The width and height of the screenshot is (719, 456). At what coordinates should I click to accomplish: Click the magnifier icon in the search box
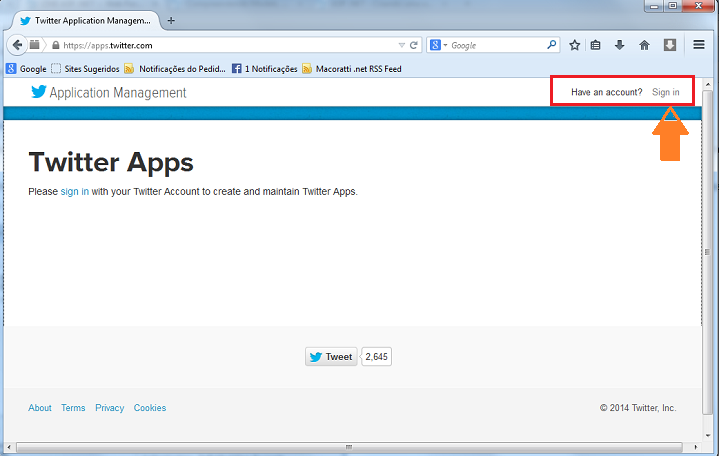552,44
